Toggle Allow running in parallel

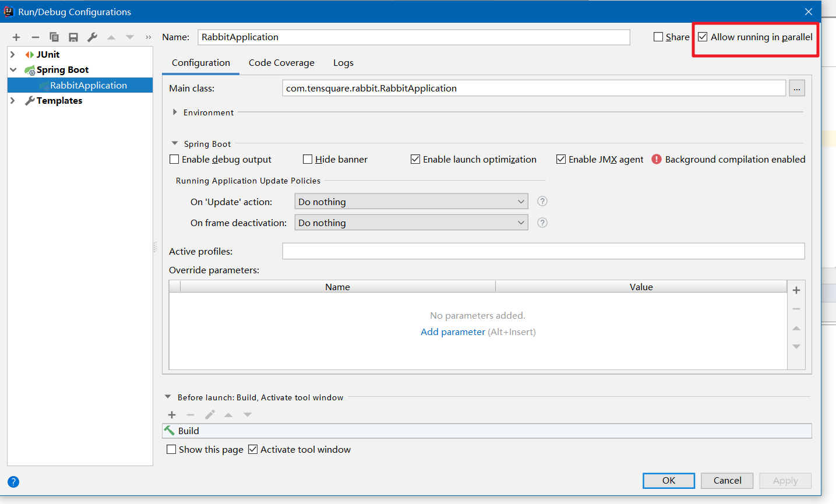(703, 37)
